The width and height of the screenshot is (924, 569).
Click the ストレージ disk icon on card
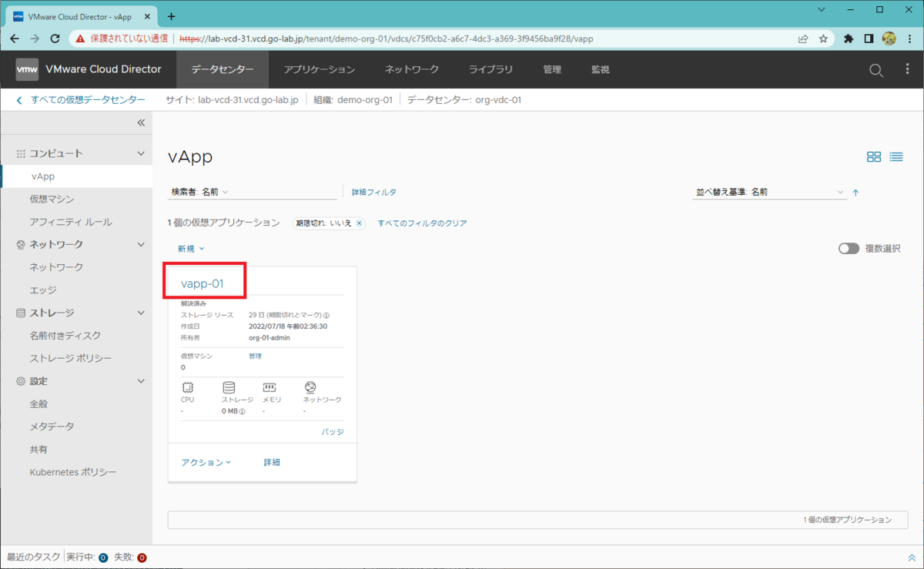pyautogui.click(x=228, y=387)
